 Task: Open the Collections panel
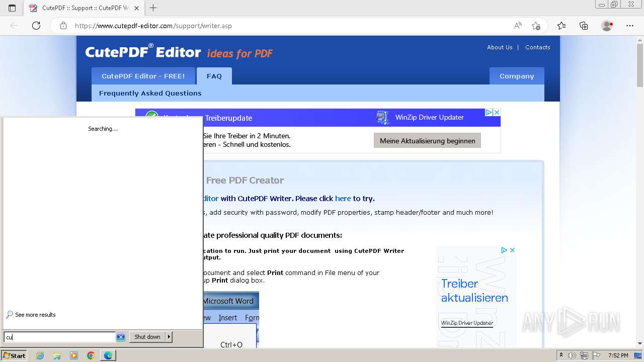coord(584,26)
